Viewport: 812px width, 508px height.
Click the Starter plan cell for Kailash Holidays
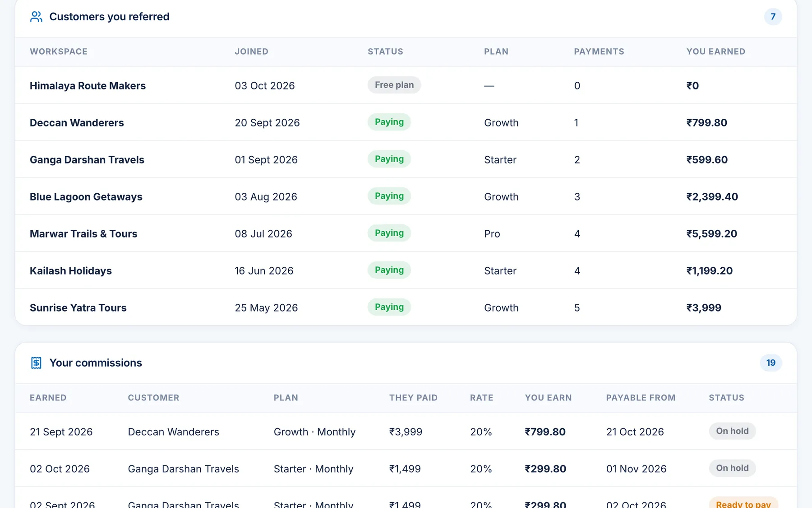(500, 271)
